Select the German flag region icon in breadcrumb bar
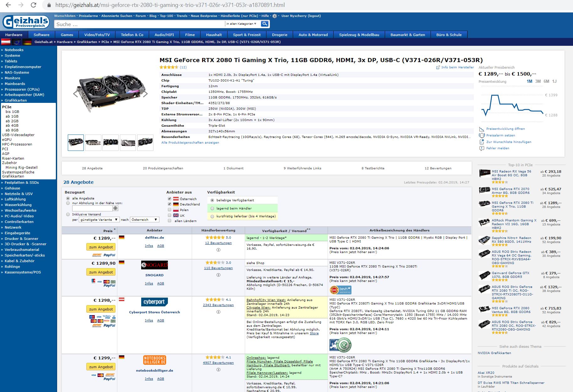 pyautogui.click(x=27, y=42)
